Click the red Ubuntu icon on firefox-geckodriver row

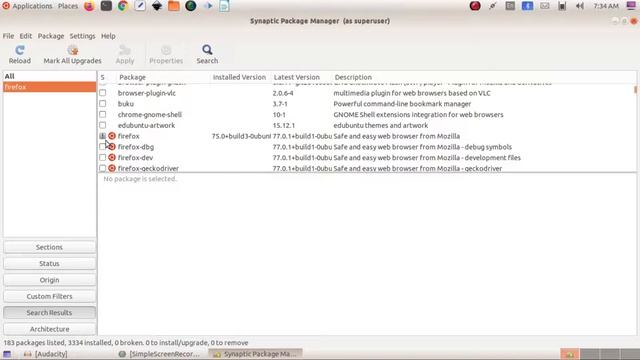pyautogui.click(x=112, y=168)
